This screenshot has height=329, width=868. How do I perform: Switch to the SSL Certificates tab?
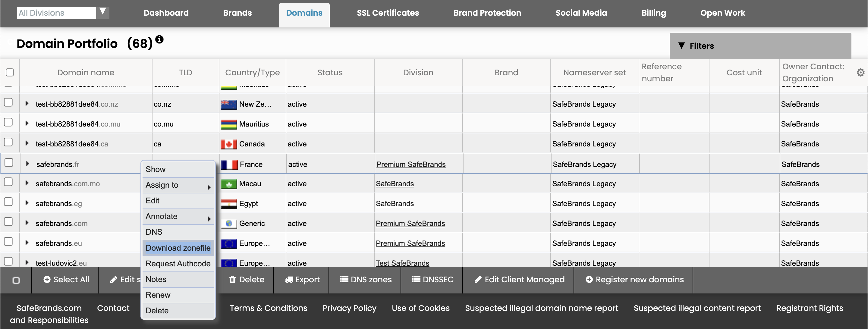click(388, 13)
